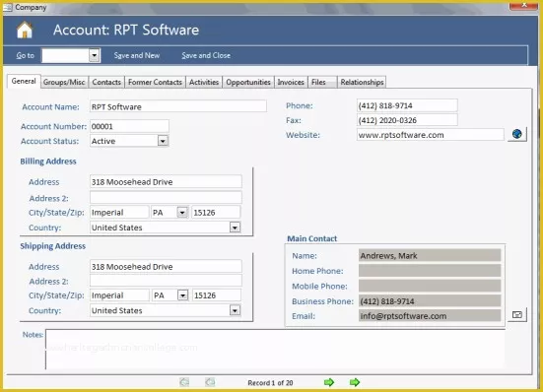The image size is (543, 392).
Task: Click Save and New
Action: pos(137,55)
